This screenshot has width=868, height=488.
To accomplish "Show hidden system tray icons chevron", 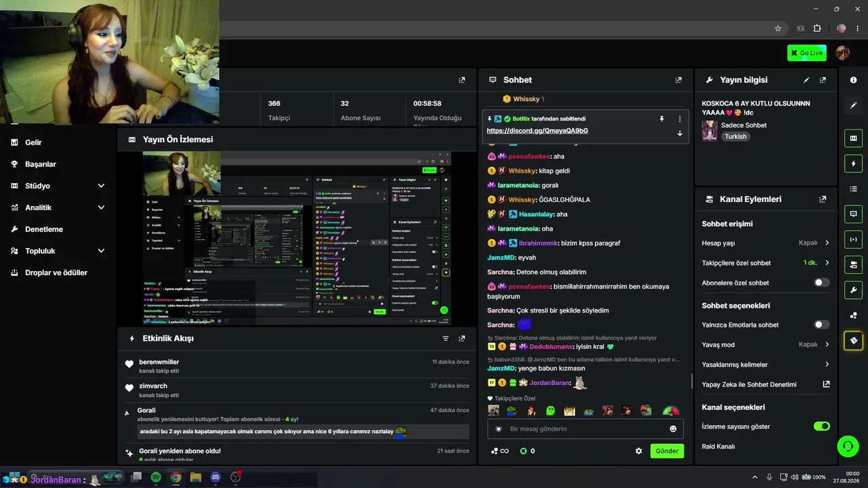I will (755, 477).
